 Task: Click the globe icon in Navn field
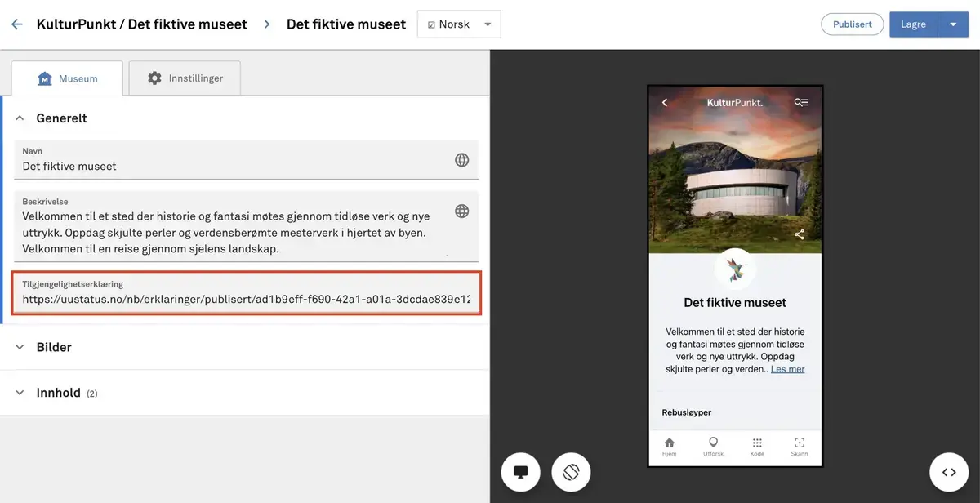pos(461,160)
